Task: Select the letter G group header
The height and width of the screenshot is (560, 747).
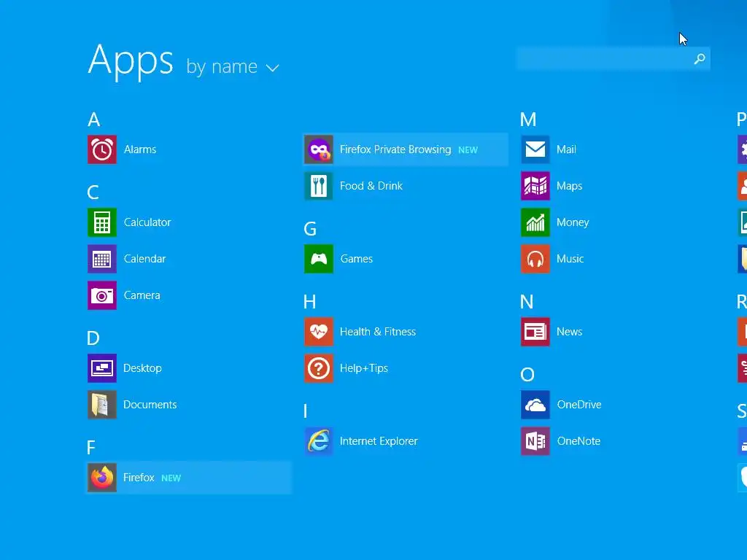Action: click(x=310, y=229)
